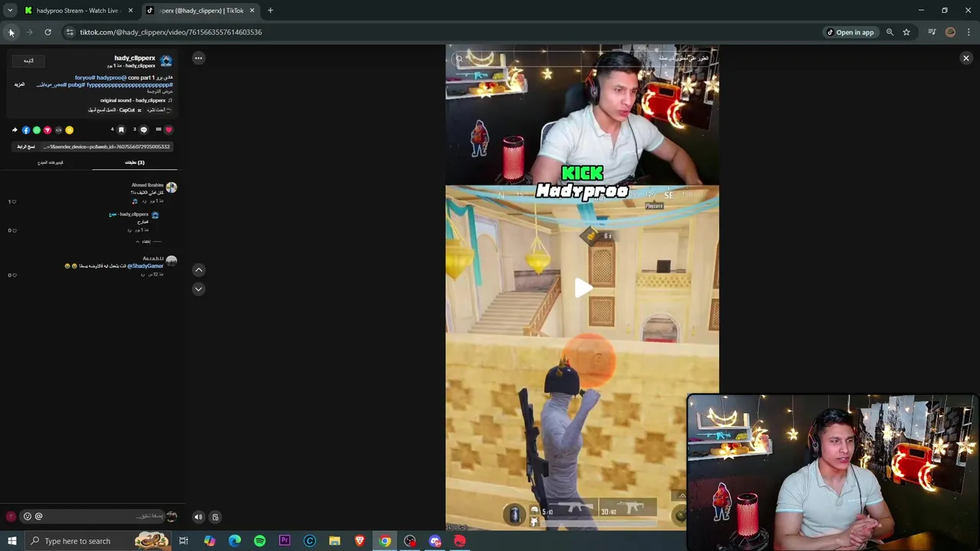Screen dimensions: 980x551
Task: Open Microsoft Edge from the taskbar
Action: tap(234, 541)
